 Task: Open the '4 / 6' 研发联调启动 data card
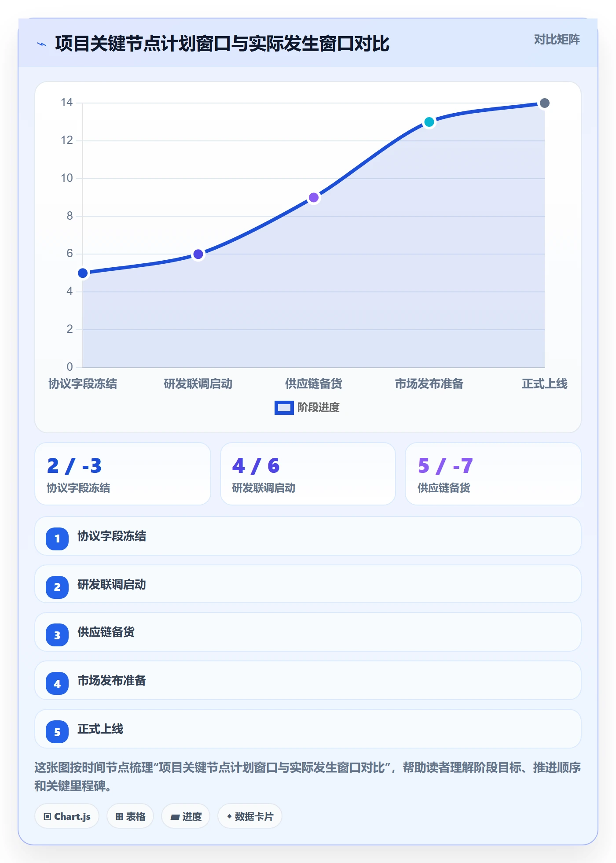tap(308, 474)
